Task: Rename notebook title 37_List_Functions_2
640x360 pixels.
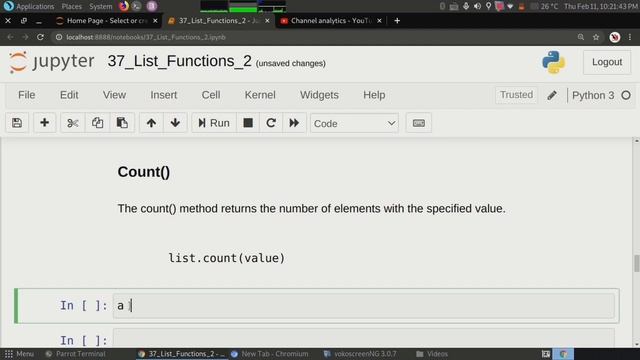Action: tap(180, 61)
